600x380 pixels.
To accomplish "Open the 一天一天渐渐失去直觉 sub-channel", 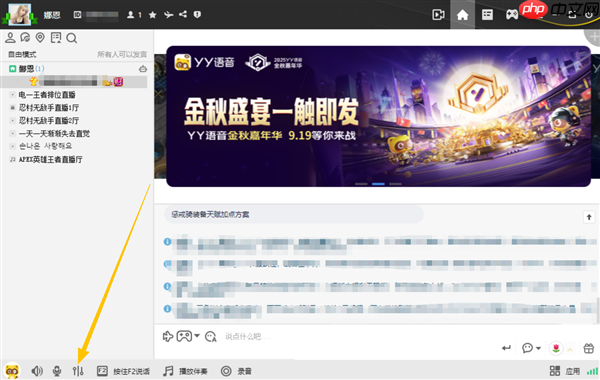I will (x=54, y=134).
